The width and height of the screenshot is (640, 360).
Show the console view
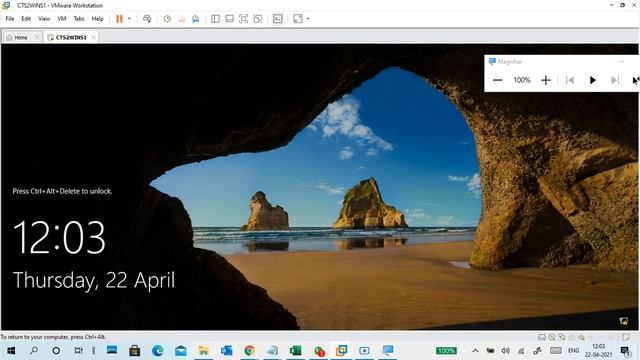278,19
